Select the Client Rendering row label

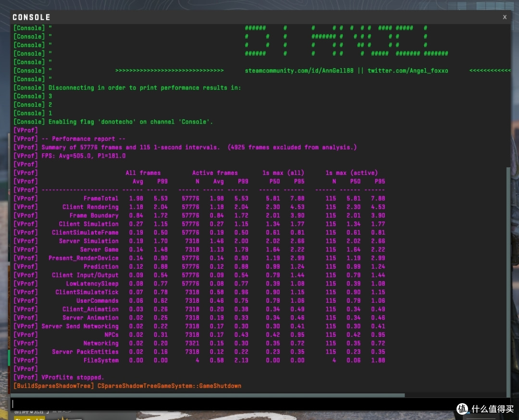[90, 207]
